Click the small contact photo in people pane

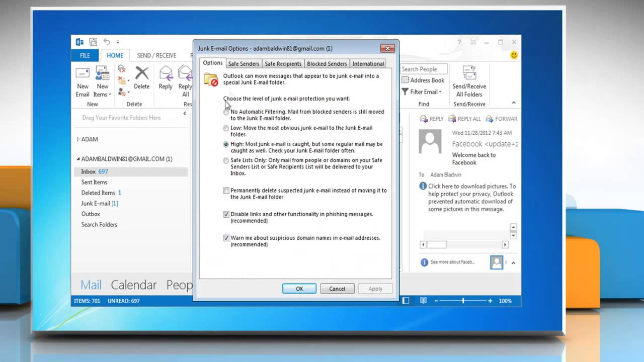(x=497, y=262)
